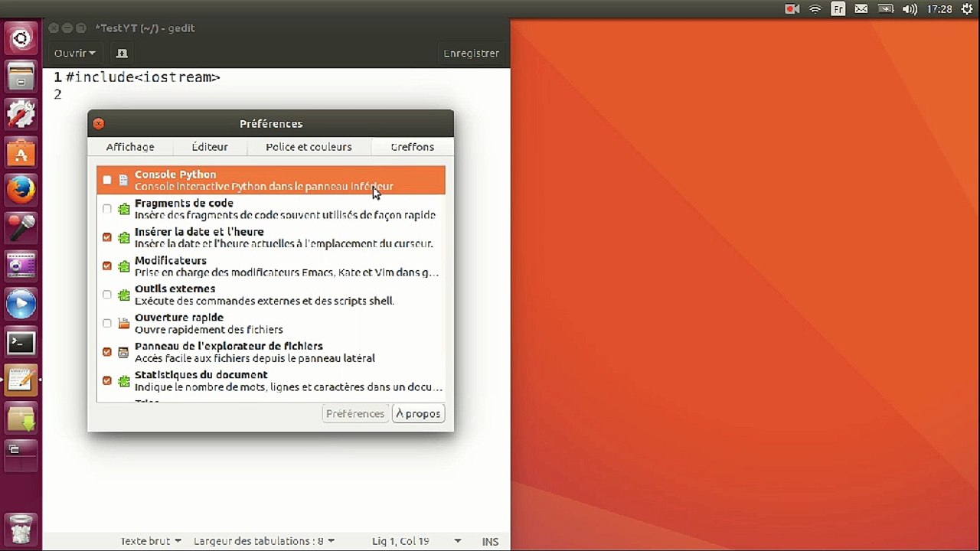Open the sound volume indicator
980x551 pixels.
tap(910, 9)
